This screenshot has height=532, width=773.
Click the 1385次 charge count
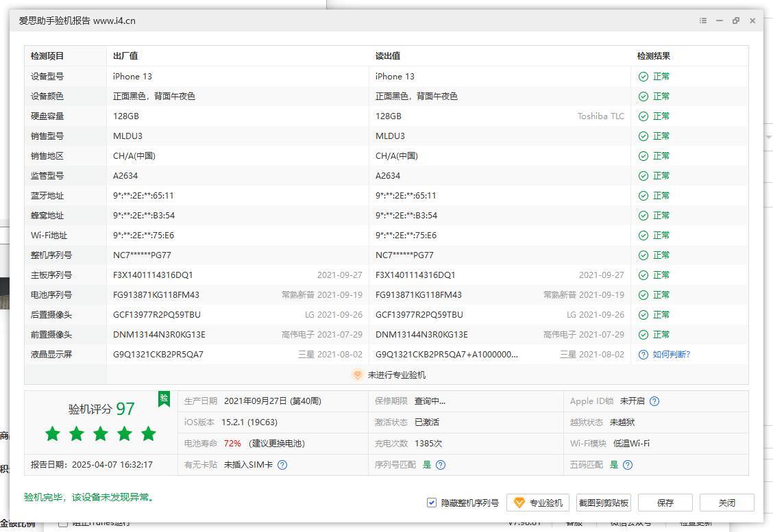click(428, 444)
